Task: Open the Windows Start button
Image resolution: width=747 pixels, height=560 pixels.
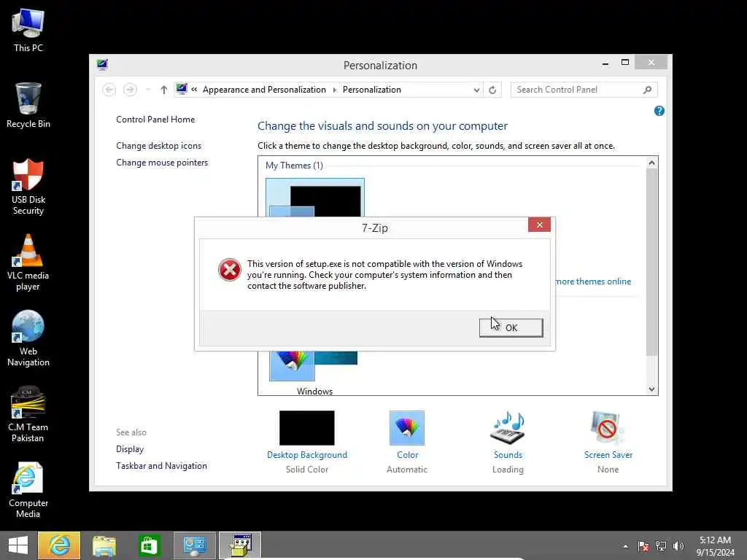Action: (18, 545)
